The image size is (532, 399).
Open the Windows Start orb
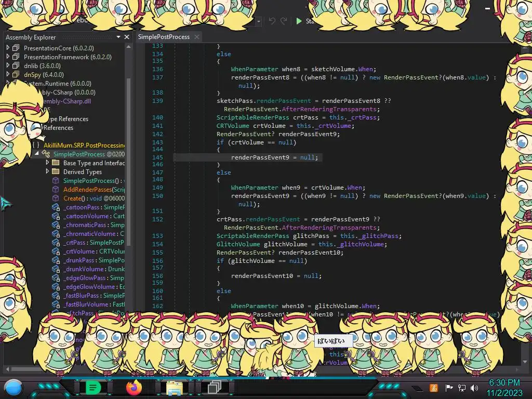pyautogui.click(x=14, y=388)
